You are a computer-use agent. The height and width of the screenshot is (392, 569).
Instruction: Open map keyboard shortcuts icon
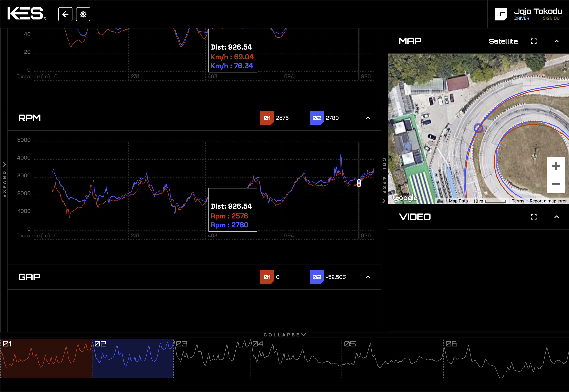click(x=440, y=201)
